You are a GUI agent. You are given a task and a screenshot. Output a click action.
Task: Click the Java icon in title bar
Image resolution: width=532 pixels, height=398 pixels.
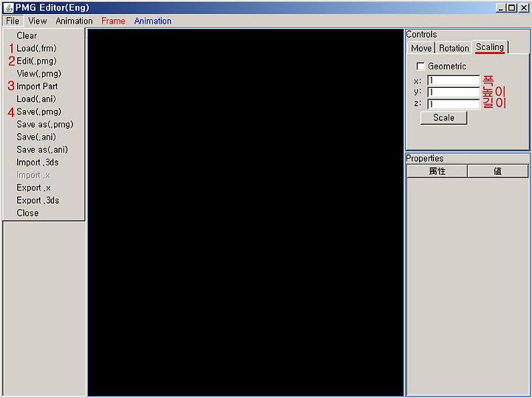[8, 7]
